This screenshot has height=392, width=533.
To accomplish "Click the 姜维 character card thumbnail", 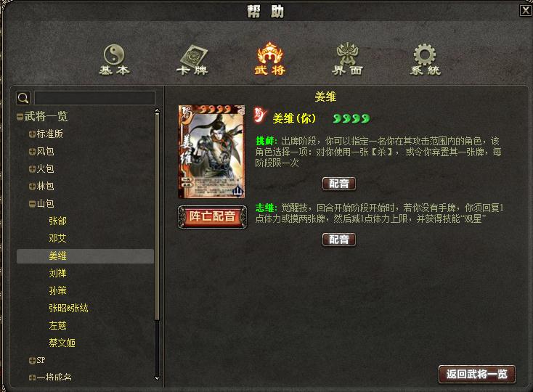I will [211, 152].
